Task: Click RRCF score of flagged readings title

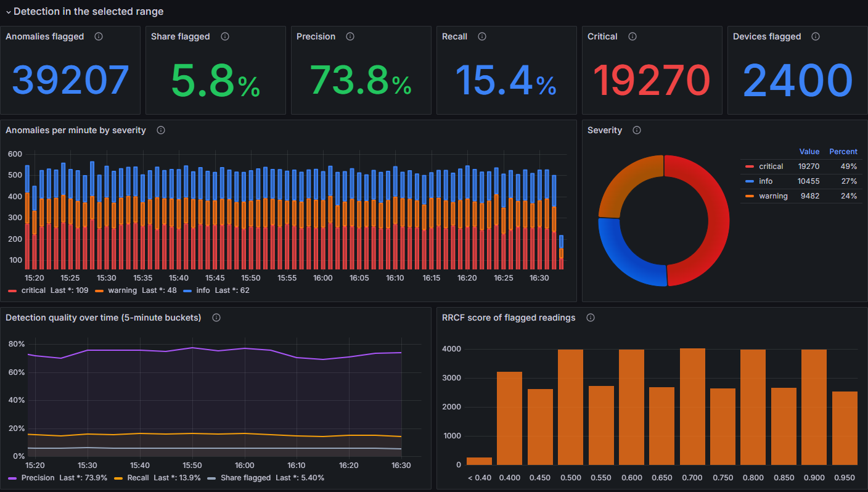Action: [509, 318]
